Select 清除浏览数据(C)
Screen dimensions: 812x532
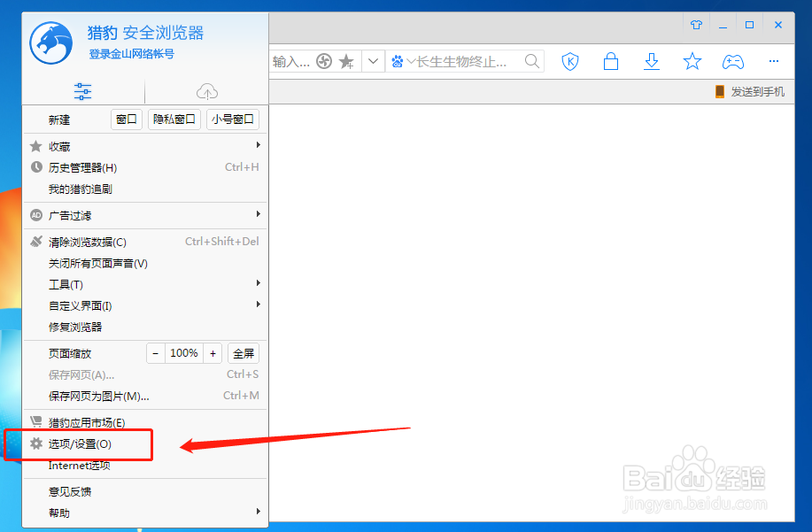145,242
